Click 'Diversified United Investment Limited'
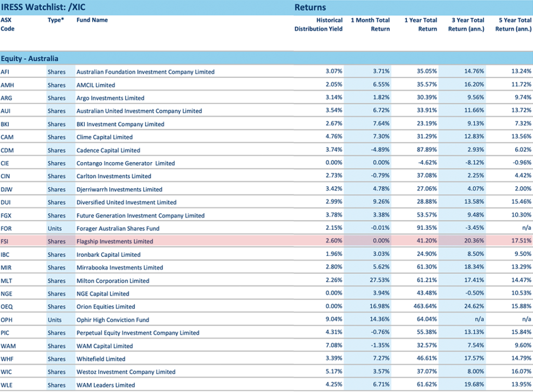The image size is (533, 392). tap(126, 202)
